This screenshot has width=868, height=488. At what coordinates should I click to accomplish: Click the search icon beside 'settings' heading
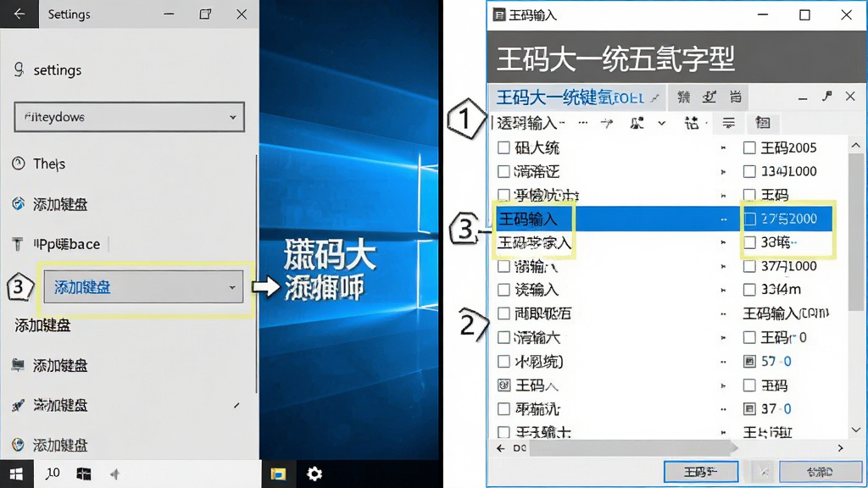19,69
